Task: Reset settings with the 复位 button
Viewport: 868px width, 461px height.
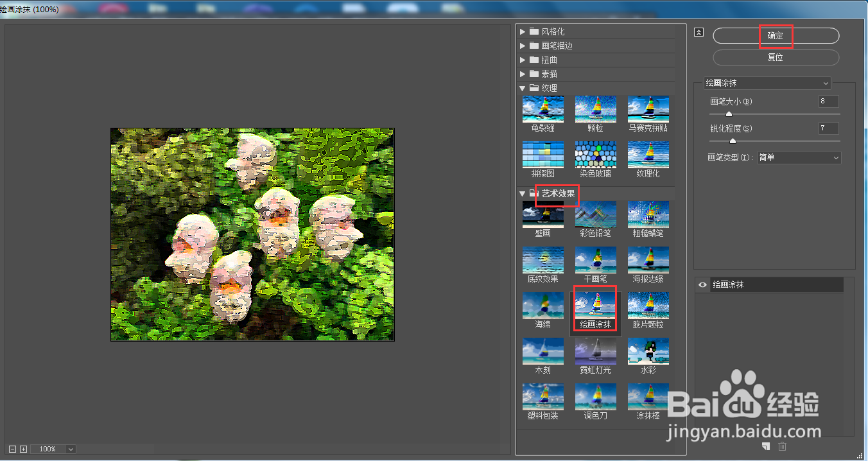Action: click(x=776, y=57)
